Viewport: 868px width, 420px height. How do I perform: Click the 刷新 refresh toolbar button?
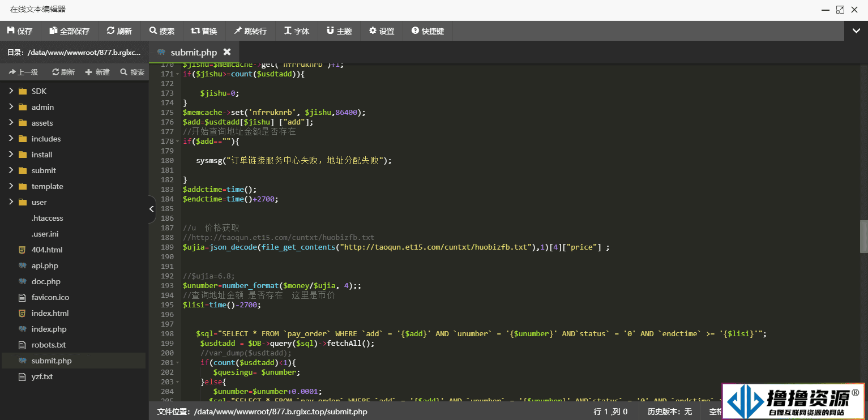coord(119,31)
